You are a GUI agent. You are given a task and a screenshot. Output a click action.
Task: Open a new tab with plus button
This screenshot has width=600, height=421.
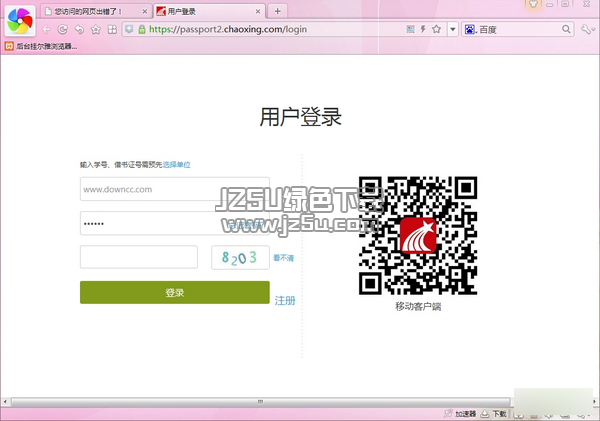277,11
